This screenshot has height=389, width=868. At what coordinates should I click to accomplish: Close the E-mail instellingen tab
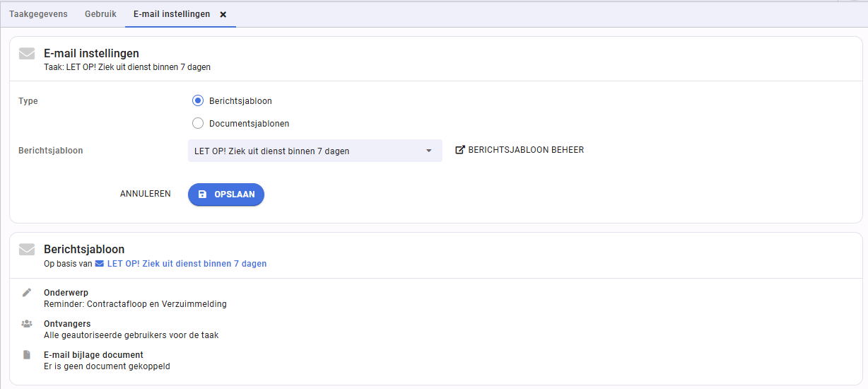coord(223,15)
